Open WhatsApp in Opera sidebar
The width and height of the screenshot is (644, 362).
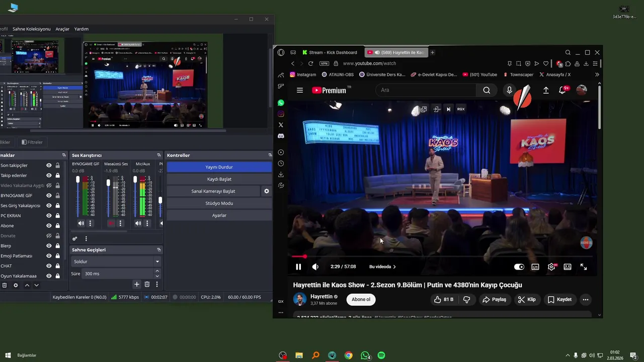click(x=281, y=103)
